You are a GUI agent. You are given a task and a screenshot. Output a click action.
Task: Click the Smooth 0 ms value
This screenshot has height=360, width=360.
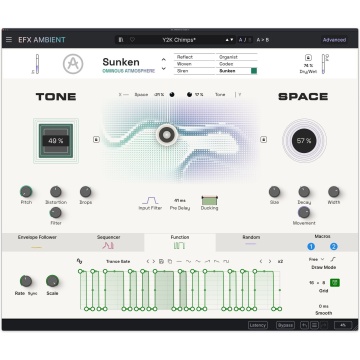point(323,306)
